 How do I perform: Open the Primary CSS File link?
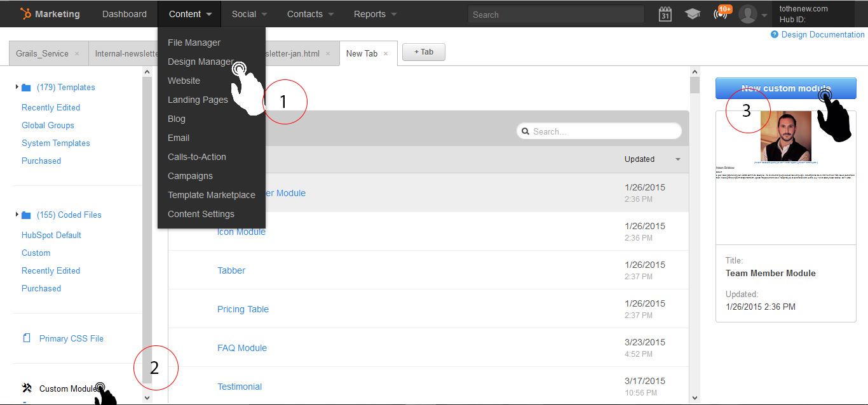coord(71,339)
